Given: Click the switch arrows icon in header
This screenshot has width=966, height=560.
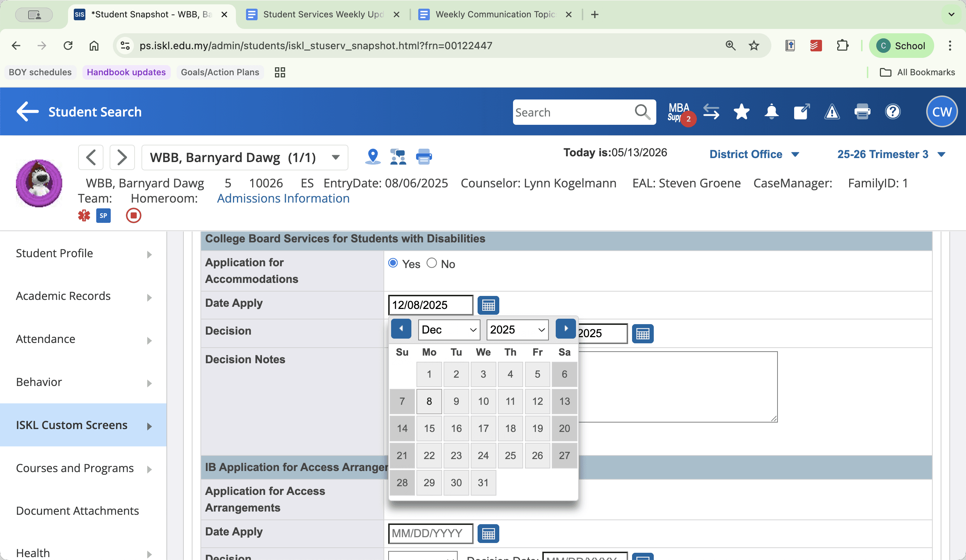Looking at the screenshot, I should point(711,112).
